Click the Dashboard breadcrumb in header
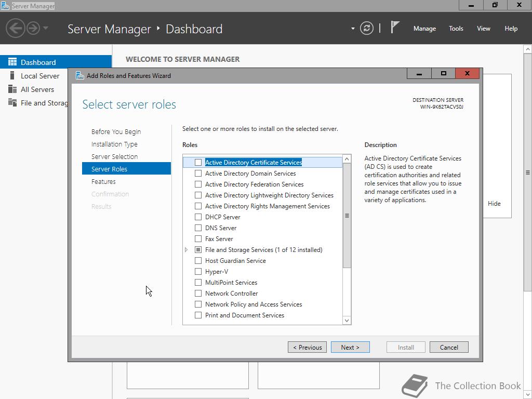 pos(194,29)
